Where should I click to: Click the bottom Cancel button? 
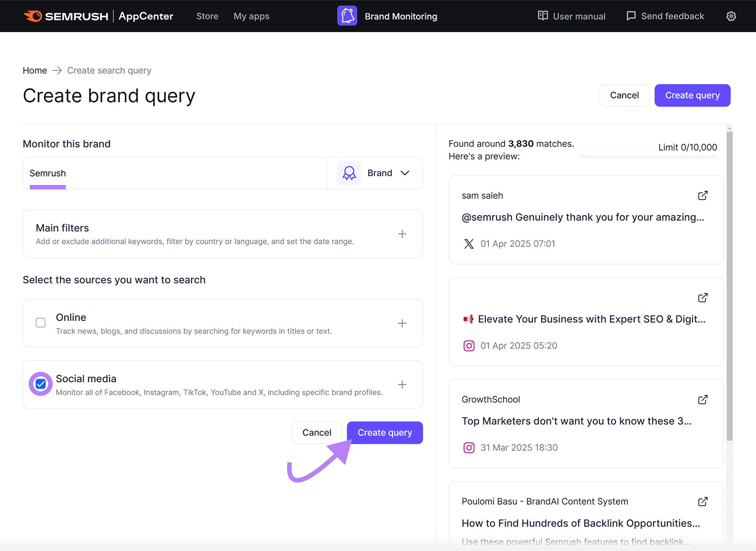click(317, 433)
